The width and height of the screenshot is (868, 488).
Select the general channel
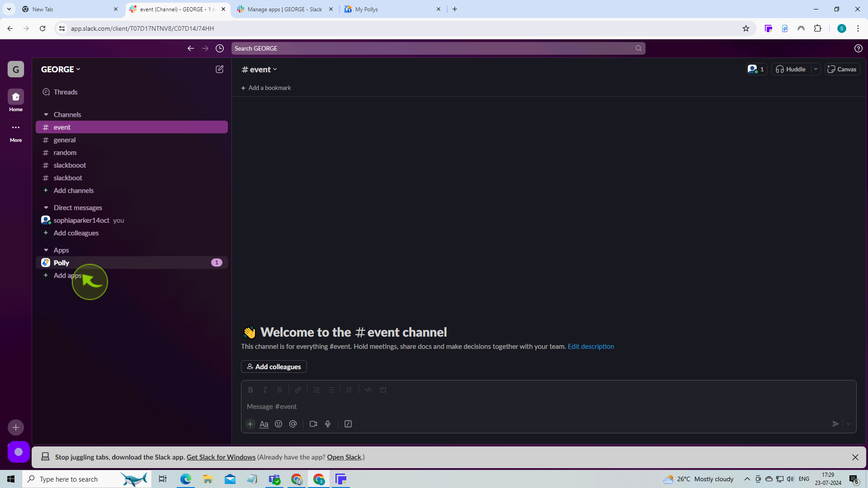(132, 140)
